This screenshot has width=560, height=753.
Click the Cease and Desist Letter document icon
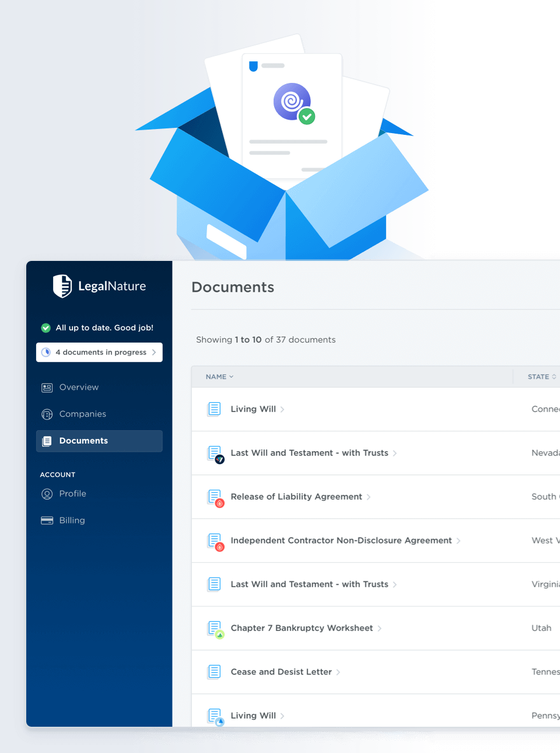(215, 672)
